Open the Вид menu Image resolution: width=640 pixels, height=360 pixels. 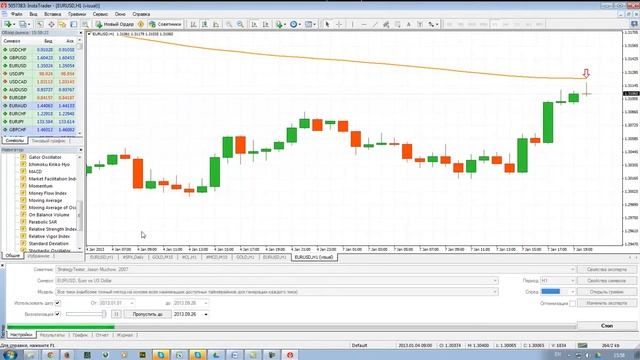[33, 14]
